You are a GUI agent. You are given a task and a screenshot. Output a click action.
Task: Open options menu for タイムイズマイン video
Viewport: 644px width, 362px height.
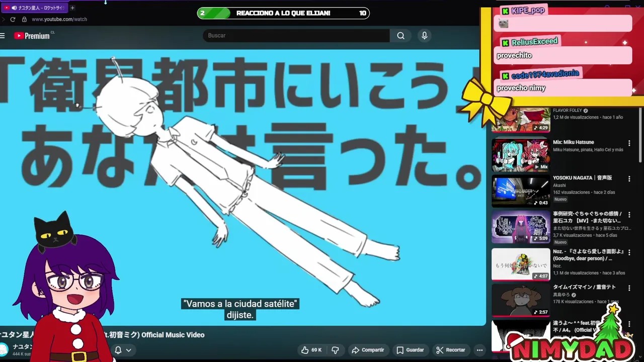pyautogui.click(x=629, y=288)
